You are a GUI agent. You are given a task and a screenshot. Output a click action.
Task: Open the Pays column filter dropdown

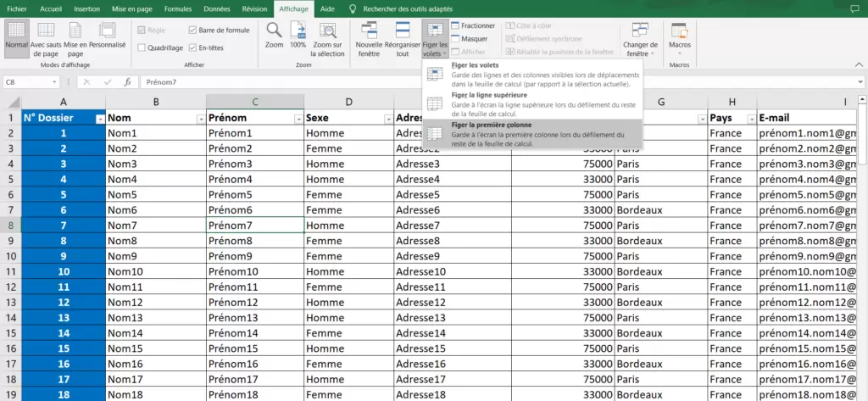751,119
